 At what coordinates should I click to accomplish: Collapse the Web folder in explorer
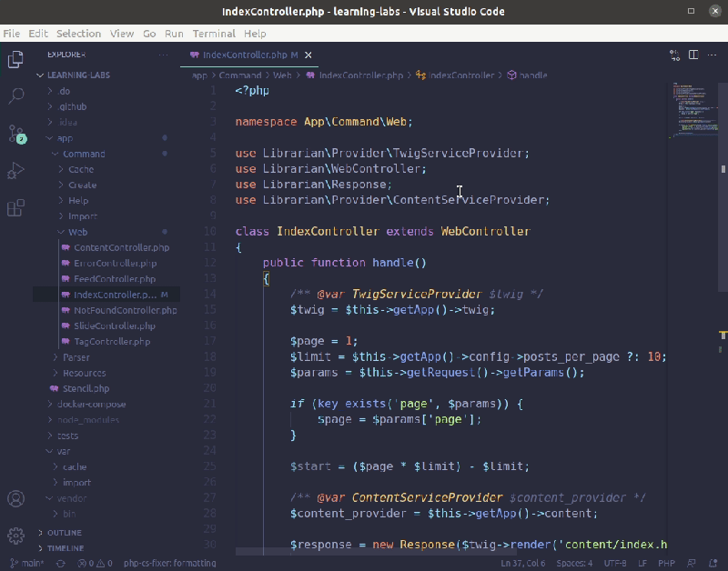pos(77,232)
